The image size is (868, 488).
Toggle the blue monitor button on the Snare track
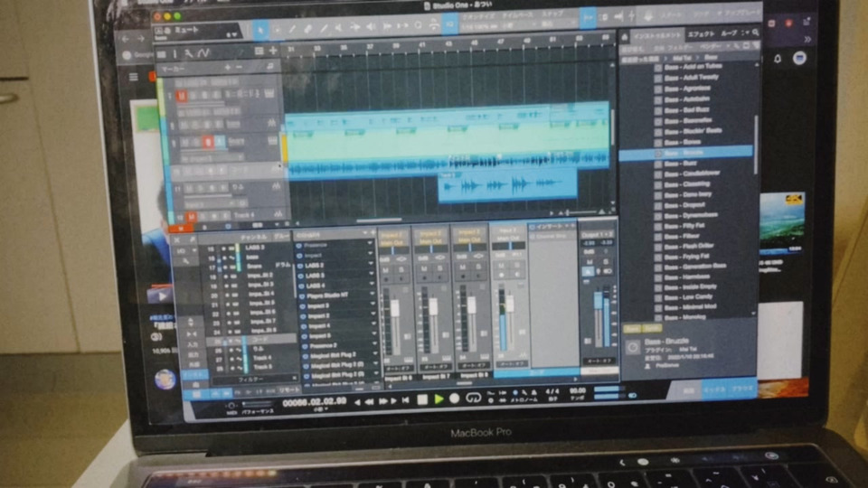220,142
